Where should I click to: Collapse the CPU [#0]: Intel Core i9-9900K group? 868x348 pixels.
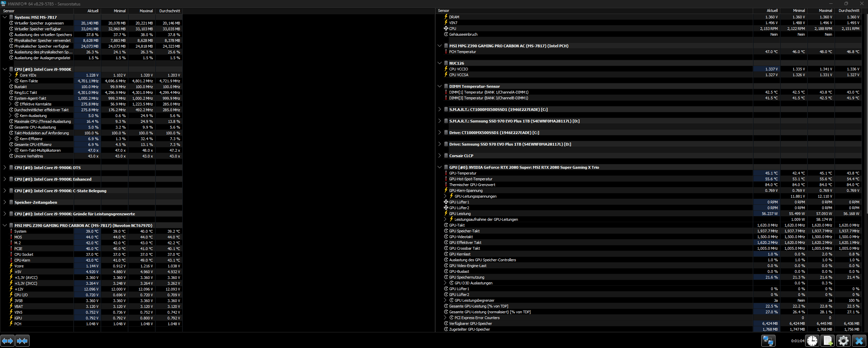point(5,69)
